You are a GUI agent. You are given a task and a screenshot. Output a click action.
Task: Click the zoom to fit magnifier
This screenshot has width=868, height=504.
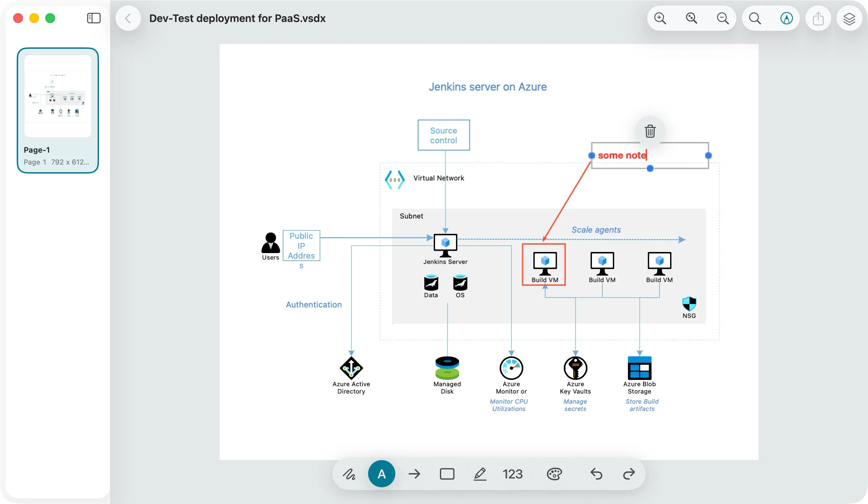[691, 18]
